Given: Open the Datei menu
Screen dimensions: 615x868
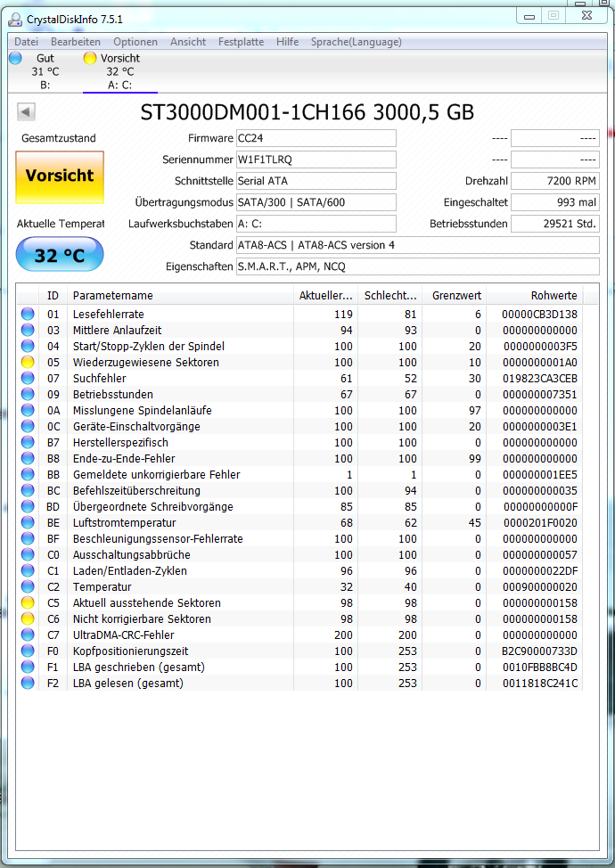Looking at the screenshot, I should click(x=26, y=42).
